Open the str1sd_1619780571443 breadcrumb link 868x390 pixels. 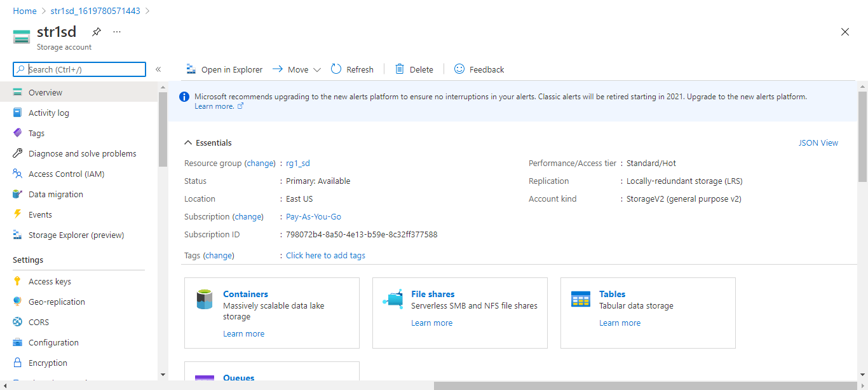(95, 11)
